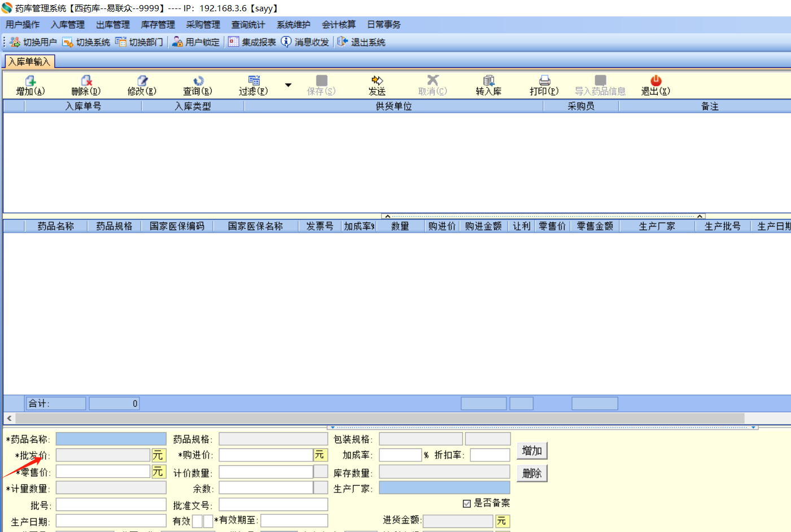Click the 采购员 column header
The image size is (791, 532).
click(x=581, y=106)
